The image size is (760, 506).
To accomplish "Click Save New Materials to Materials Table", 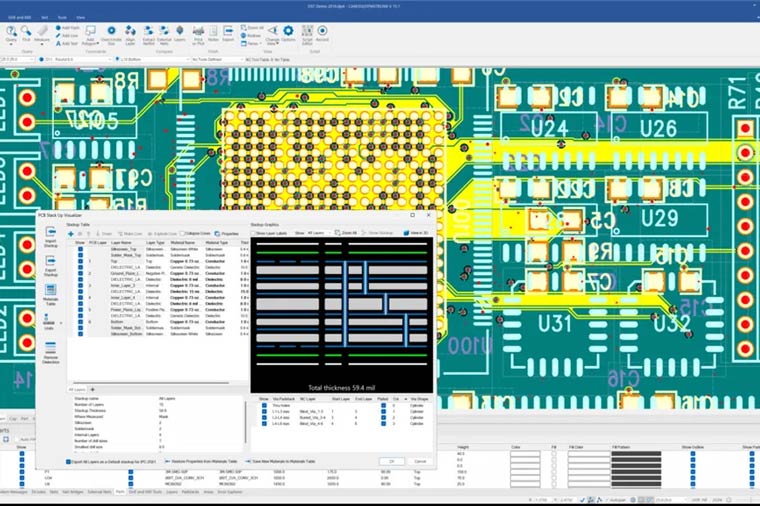I will (x=281, y=461).
